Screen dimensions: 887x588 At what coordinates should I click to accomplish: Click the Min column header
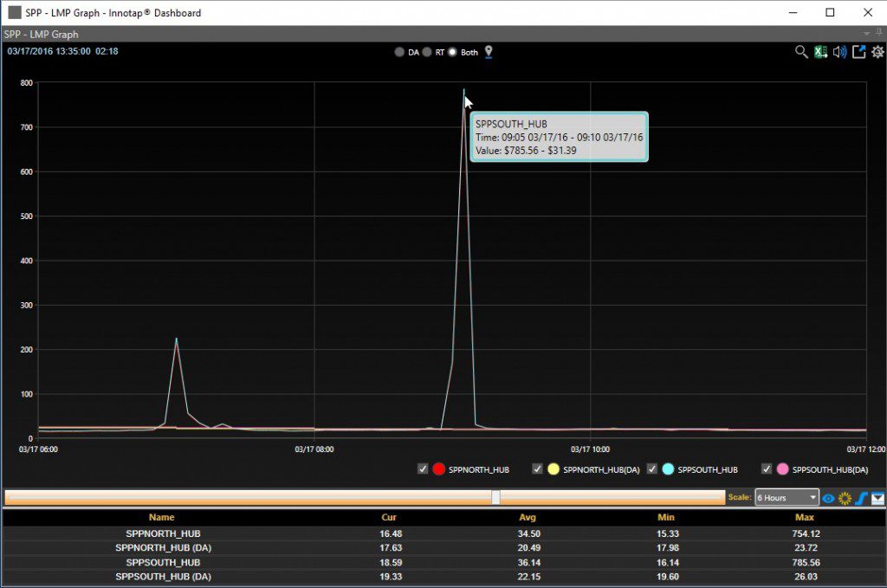[666, 517]
